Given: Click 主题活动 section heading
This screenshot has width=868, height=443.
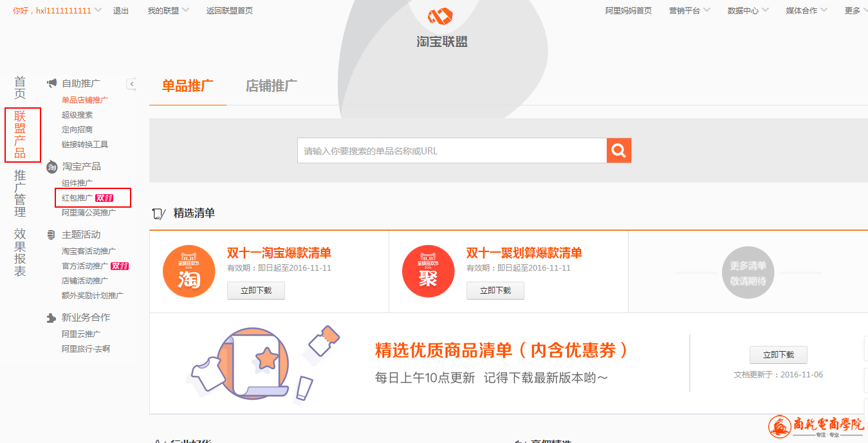Looking at the screenshot, I should pos(81,235).
